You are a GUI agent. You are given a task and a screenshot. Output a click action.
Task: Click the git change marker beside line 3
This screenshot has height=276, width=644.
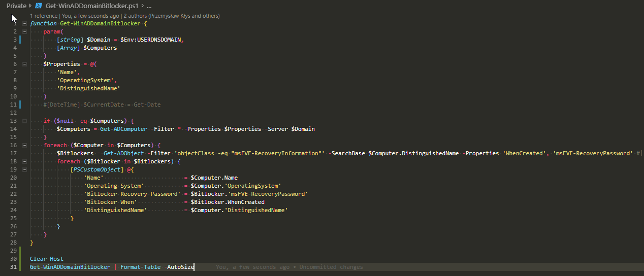click(x=20, y=40)
